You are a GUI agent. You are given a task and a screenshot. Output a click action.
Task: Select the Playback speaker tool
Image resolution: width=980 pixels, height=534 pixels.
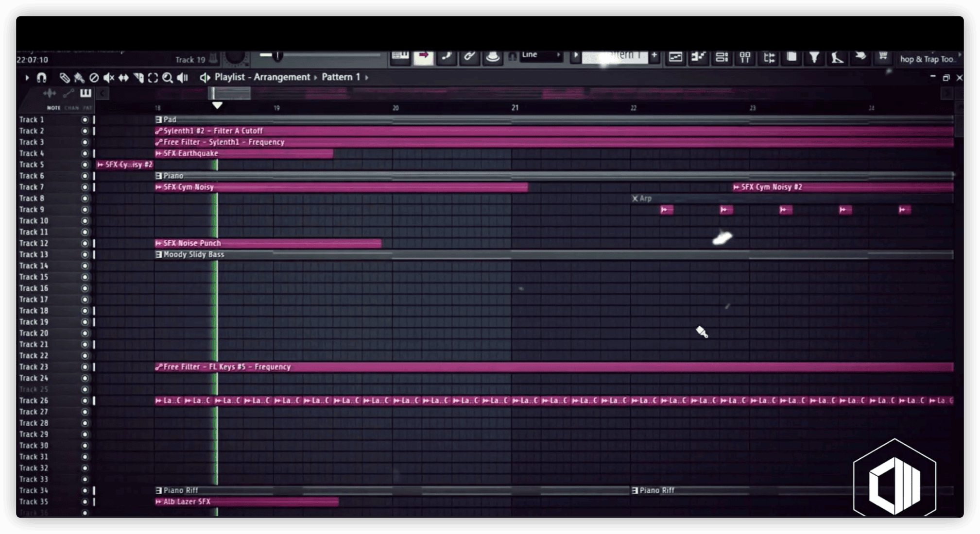click(x=183, y=78)
